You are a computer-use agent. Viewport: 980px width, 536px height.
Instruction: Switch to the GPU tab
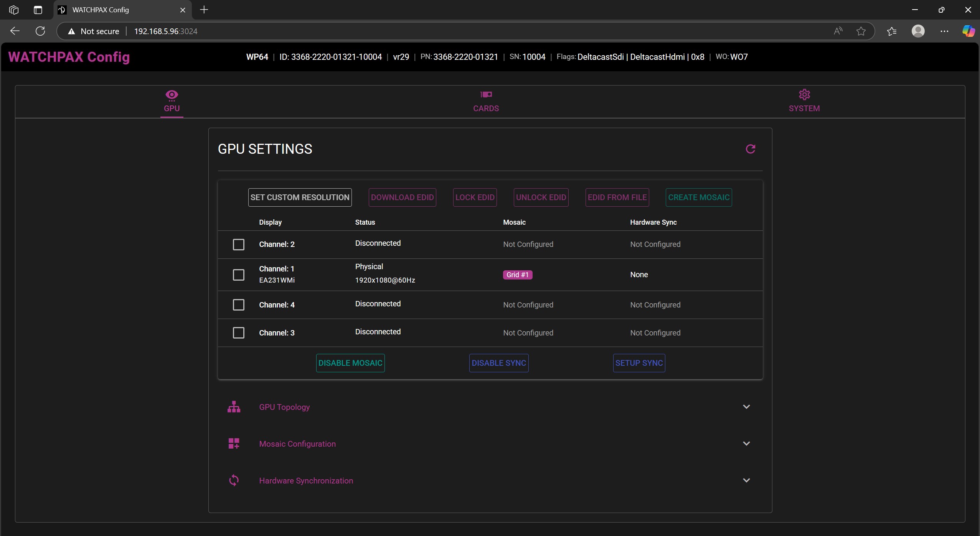pyautogui.click(x=172, y=101)
